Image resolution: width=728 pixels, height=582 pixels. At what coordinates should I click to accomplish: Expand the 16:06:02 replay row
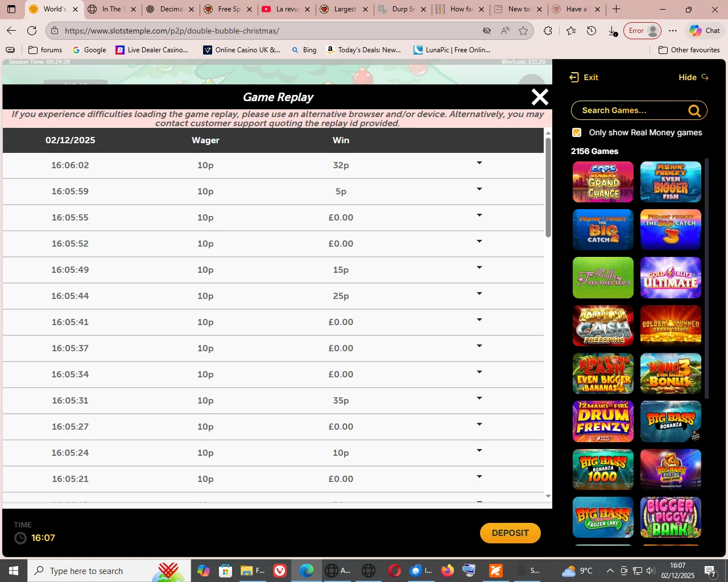point(479,163)
